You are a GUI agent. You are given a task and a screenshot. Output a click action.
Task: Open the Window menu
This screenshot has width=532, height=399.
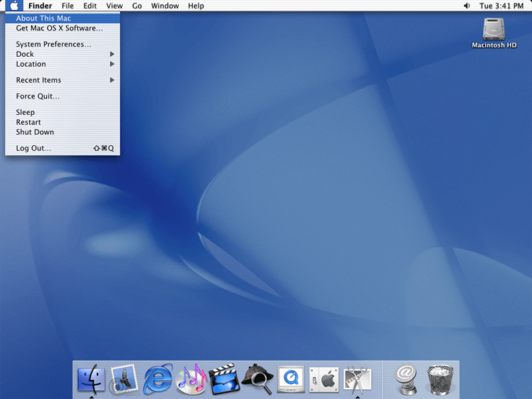click(x=165, y=6)
